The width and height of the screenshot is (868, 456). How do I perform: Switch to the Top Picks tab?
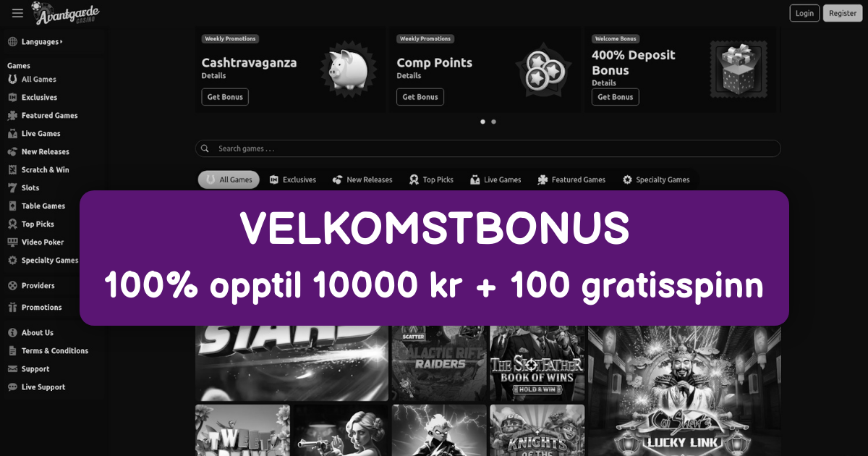click(x=431, y=180)
